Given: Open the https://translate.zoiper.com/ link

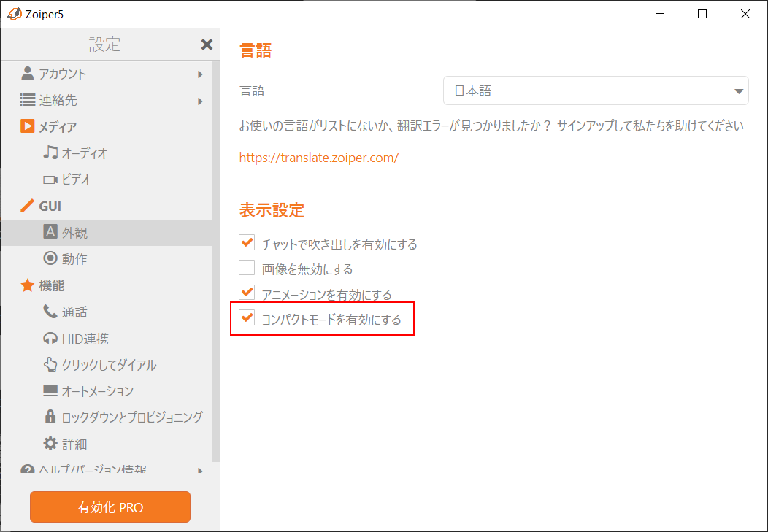Looking at the screenshot, I should (319, 158).
